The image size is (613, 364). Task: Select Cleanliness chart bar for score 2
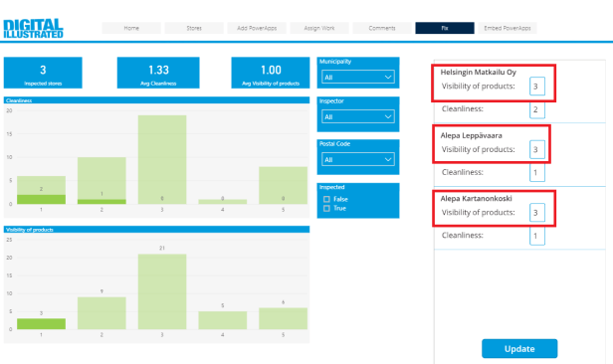(102, 180)
